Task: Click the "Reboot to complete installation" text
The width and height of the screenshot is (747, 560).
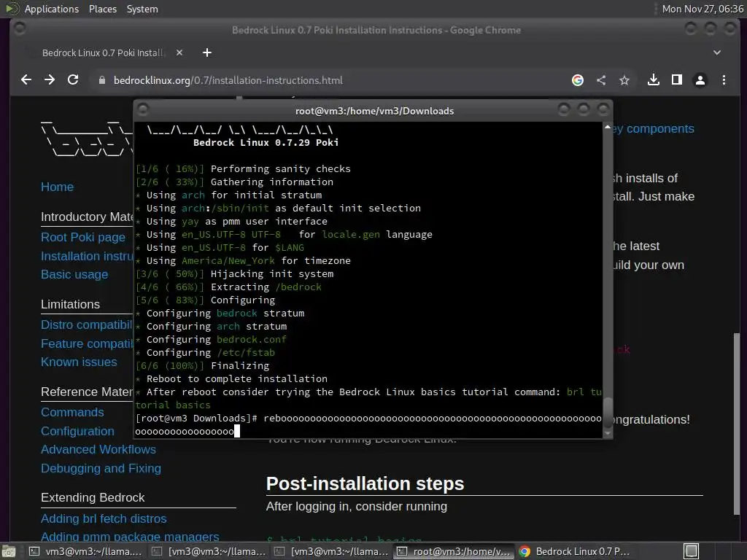Action: click(x=237, y=379)
